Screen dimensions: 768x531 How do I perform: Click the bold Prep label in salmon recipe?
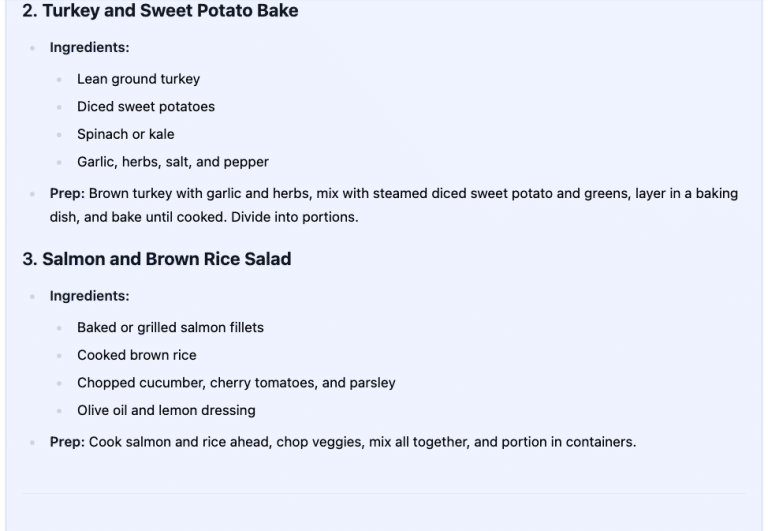(x=67, y=442)
